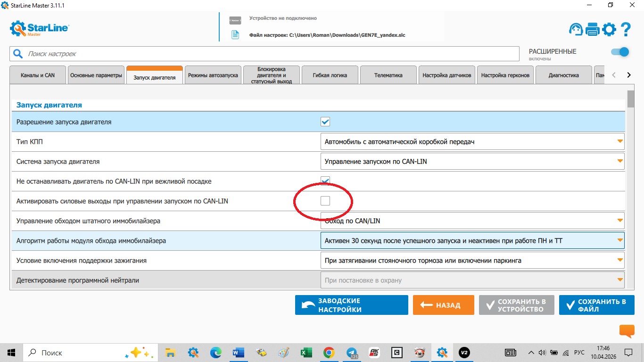Uncheck Разрешение запуска двигателя checkbox
This screenshot has width=644, height=362.
coord(325,122)
